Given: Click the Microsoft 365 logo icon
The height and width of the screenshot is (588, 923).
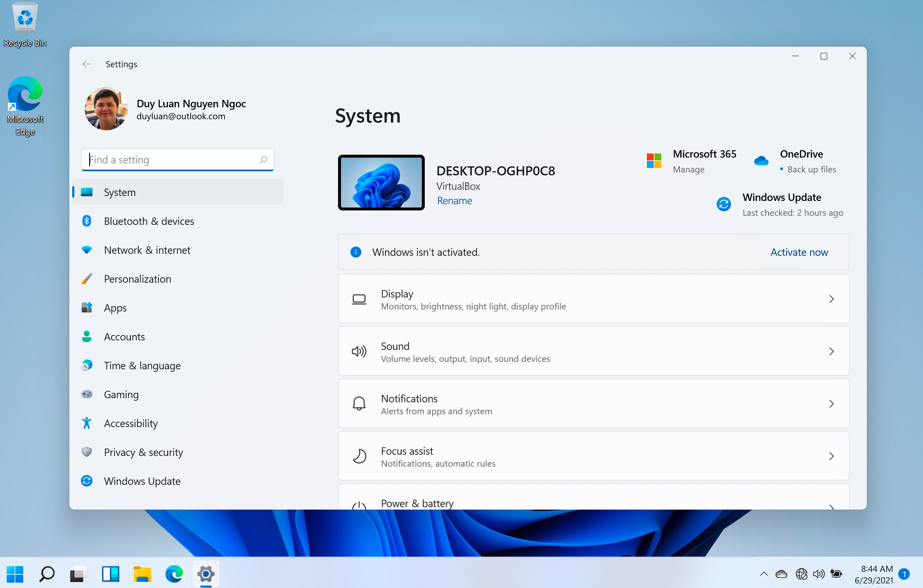Looking at the screenshot, I should (654, 161).
